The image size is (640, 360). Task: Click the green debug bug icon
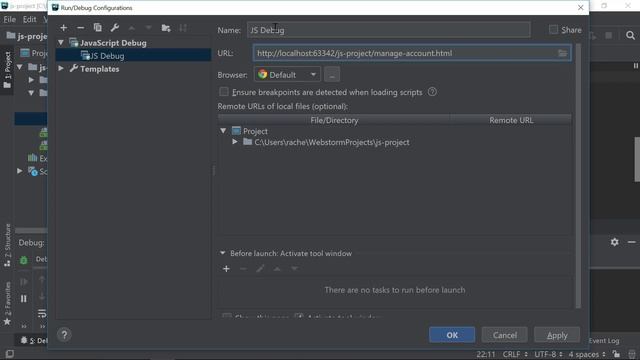coord(24,260)
